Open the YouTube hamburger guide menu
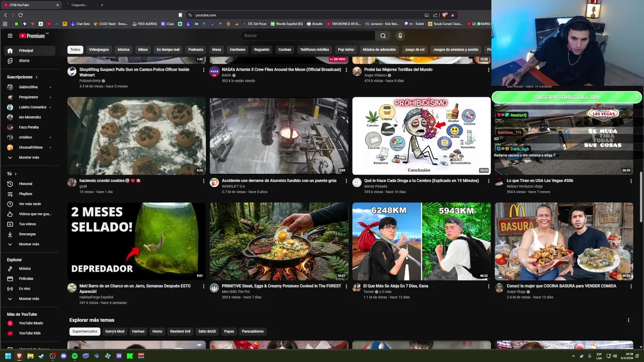644x362 pixels. (x=10, y=36)
